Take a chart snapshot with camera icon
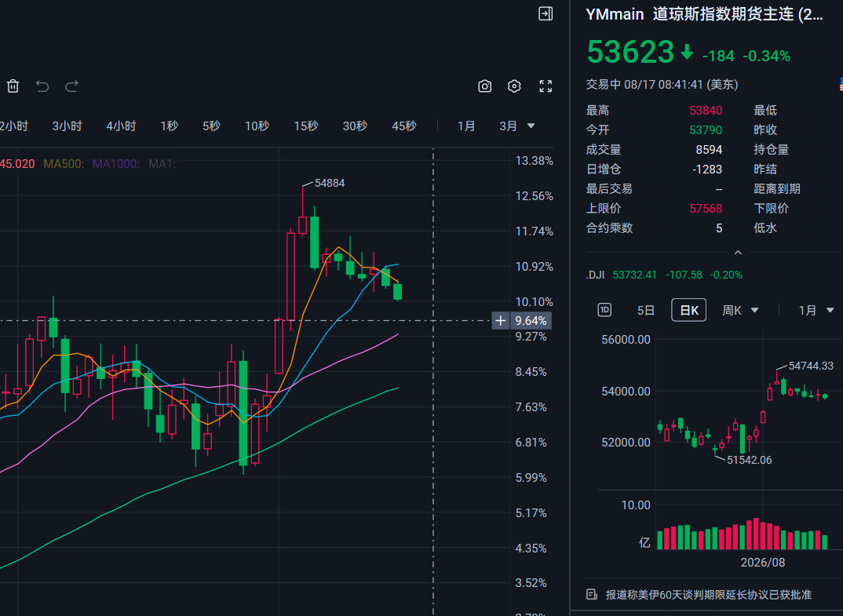The height and width of the screenshot is (616, 843). tap(485, 86)
